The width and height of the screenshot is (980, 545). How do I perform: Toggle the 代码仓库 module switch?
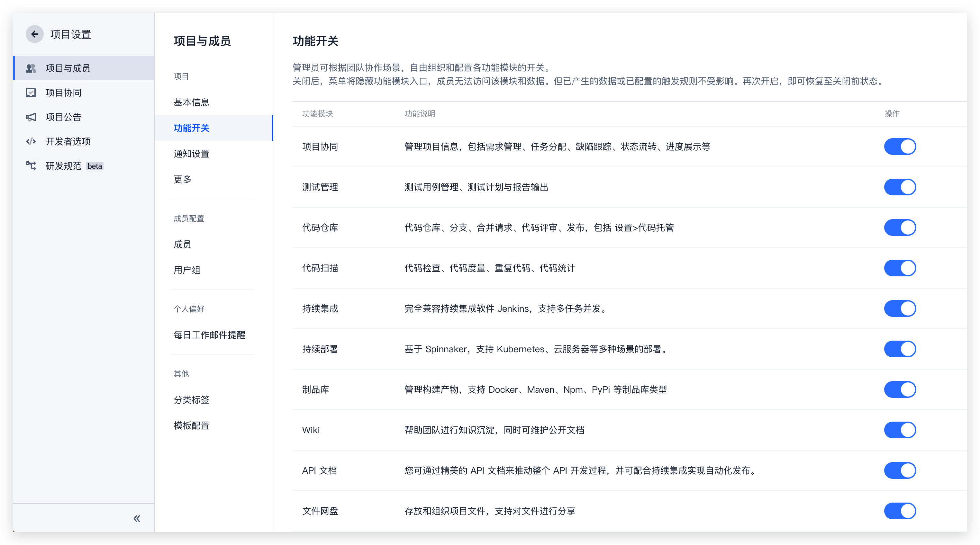tap(900, 228)
